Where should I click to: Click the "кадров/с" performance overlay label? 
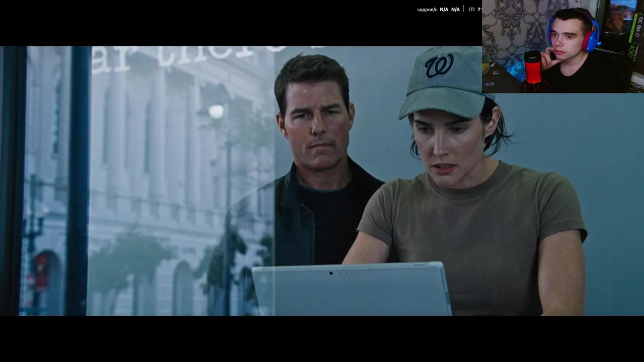click(x=427, y=10)
